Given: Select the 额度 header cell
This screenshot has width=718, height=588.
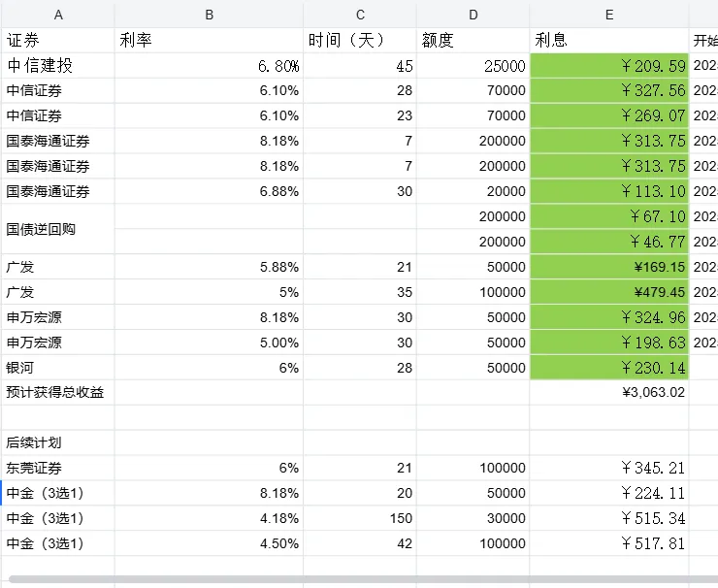Looking at the screenshot, I should 473,41.
